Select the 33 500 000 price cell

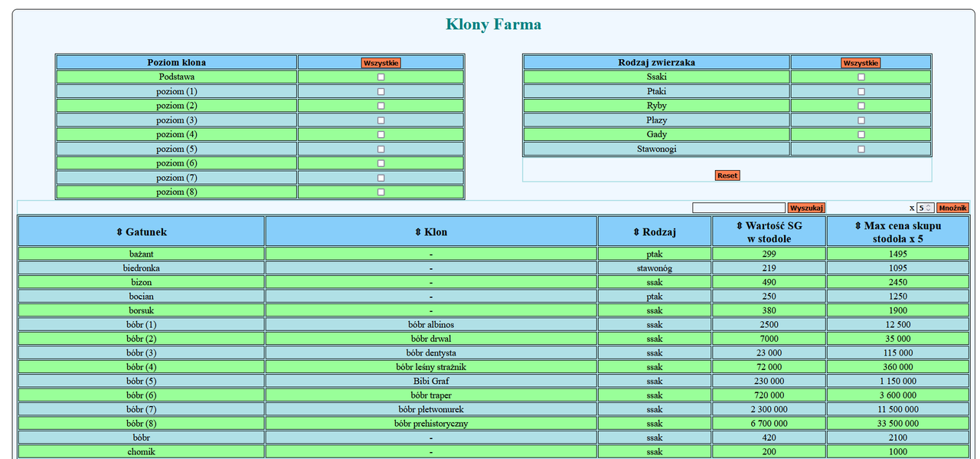pyautogui.click(x=898, y=423)
